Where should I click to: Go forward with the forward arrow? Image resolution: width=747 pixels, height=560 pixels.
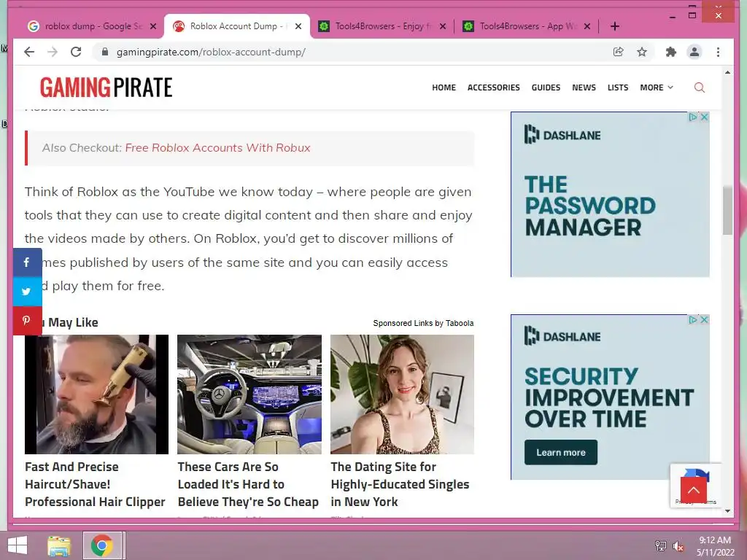(x=53, y=52)
